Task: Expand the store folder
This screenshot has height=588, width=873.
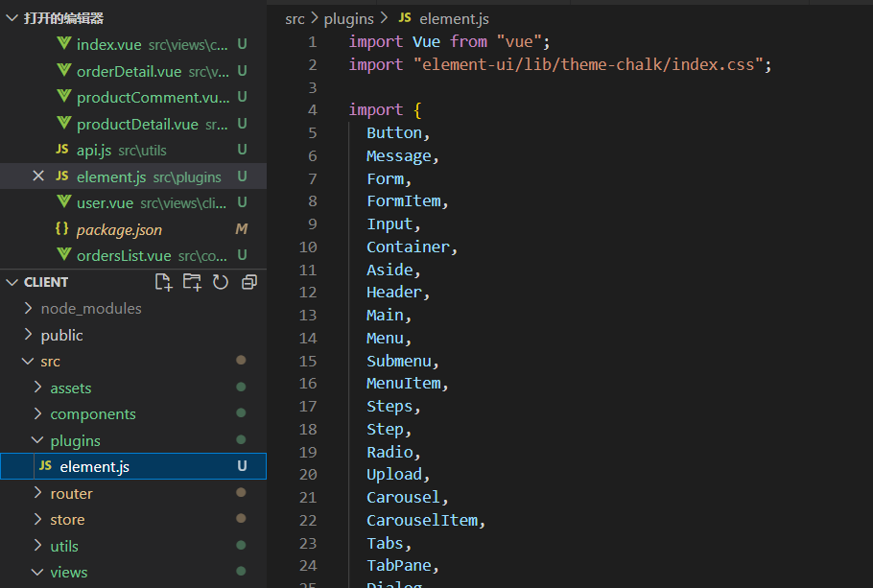Action: click(x=37, y=519)
